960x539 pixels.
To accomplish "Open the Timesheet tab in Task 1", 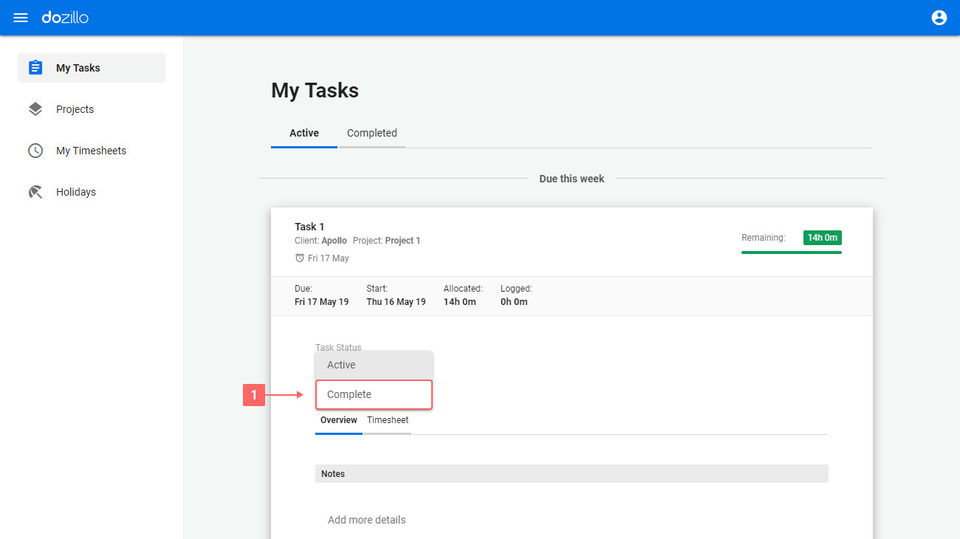I will [x=387, y=420].
